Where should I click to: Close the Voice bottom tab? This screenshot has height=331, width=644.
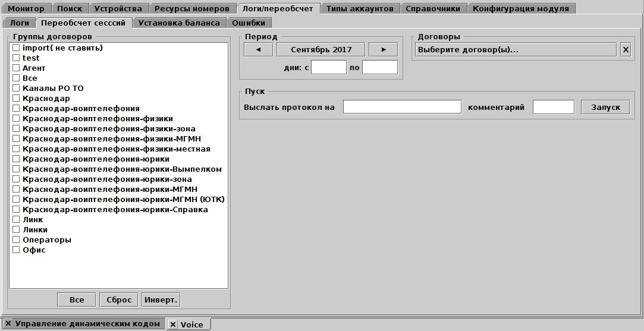(172, 324)
